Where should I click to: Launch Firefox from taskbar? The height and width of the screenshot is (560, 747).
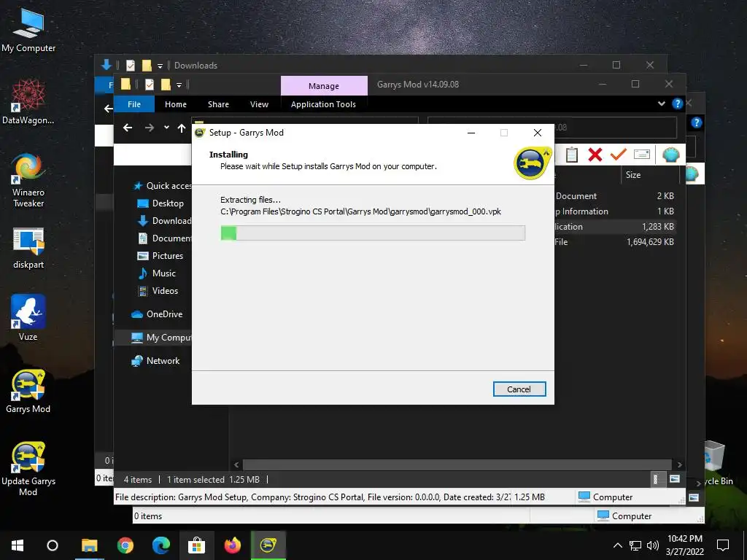233,545
